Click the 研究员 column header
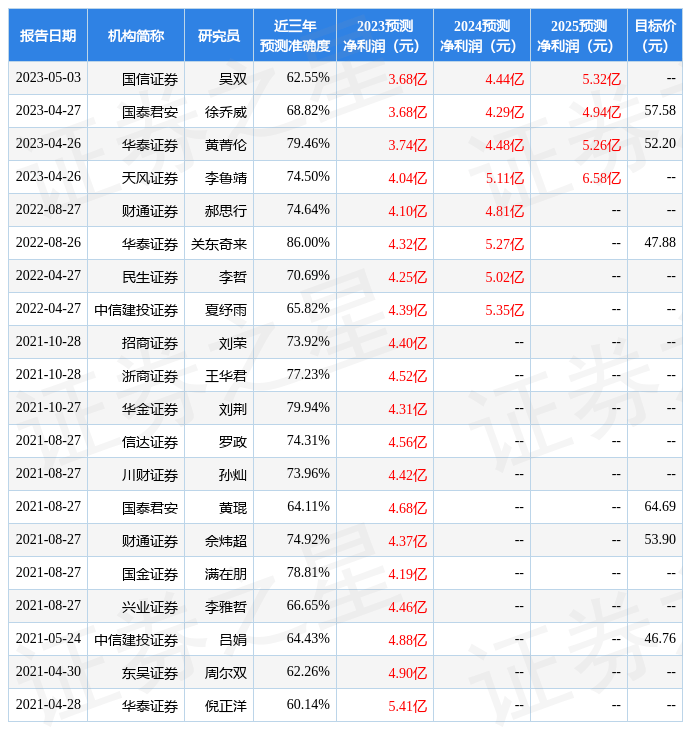683x730 pixels. point(219,35)
